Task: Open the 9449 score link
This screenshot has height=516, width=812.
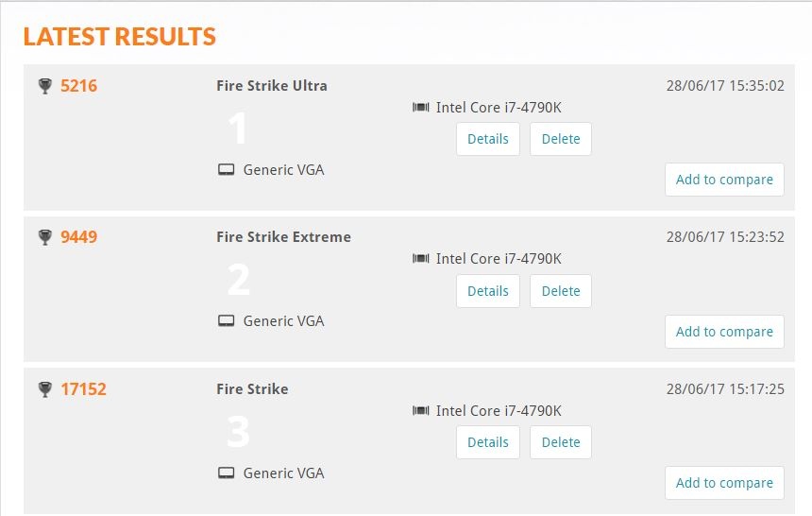Action: [x=78, y=237]
